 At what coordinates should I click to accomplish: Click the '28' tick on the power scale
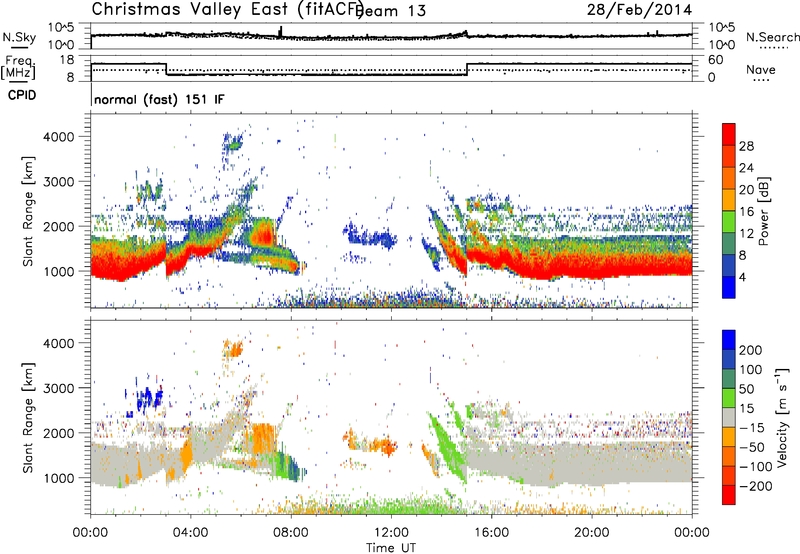tap(746, 146)
